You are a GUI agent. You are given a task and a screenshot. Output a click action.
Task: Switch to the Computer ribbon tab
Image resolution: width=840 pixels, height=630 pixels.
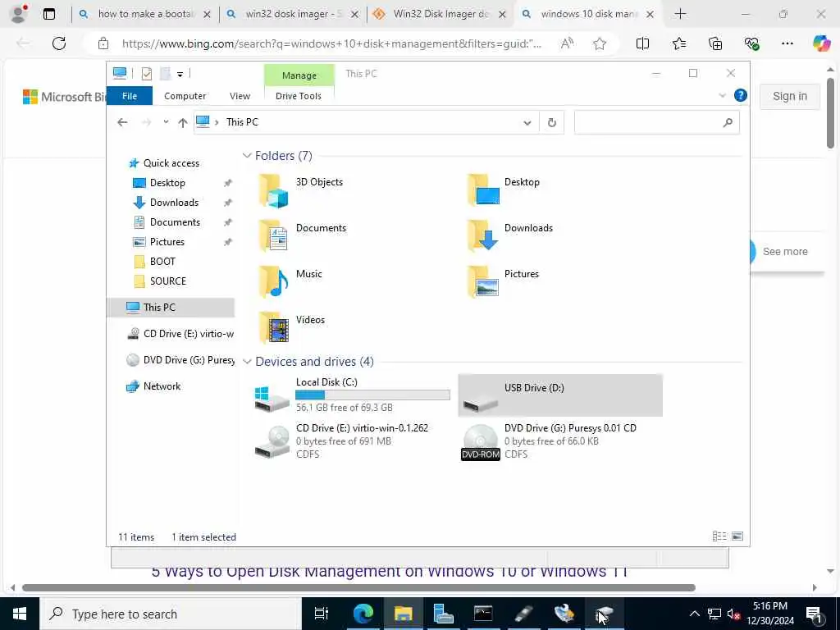[x=185, y=96]
